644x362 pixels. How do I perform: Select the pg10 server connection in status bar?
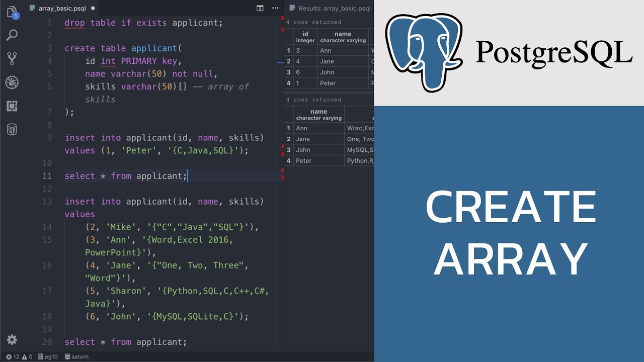pyautogui.click(x=48, y=356)
